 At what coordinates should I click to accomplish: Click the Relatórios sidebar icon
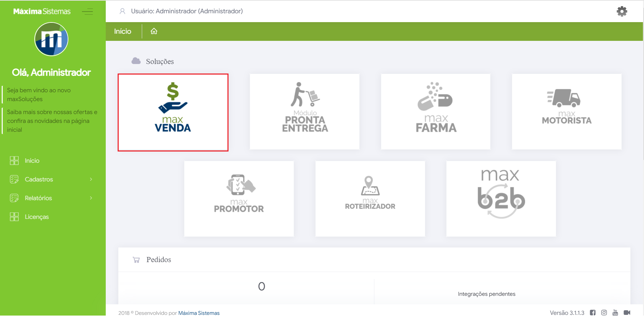click(14, 198)
